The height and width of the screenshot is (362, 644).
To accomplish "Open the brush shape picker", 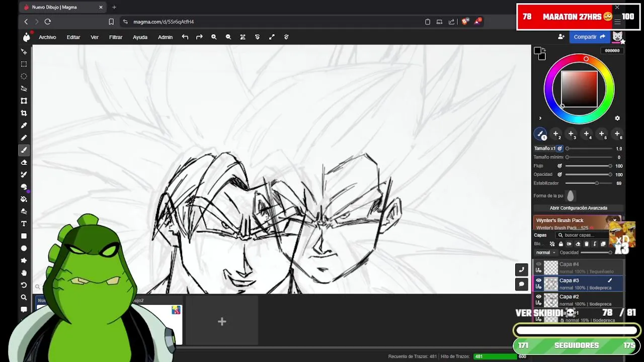I will click(571, 196).
